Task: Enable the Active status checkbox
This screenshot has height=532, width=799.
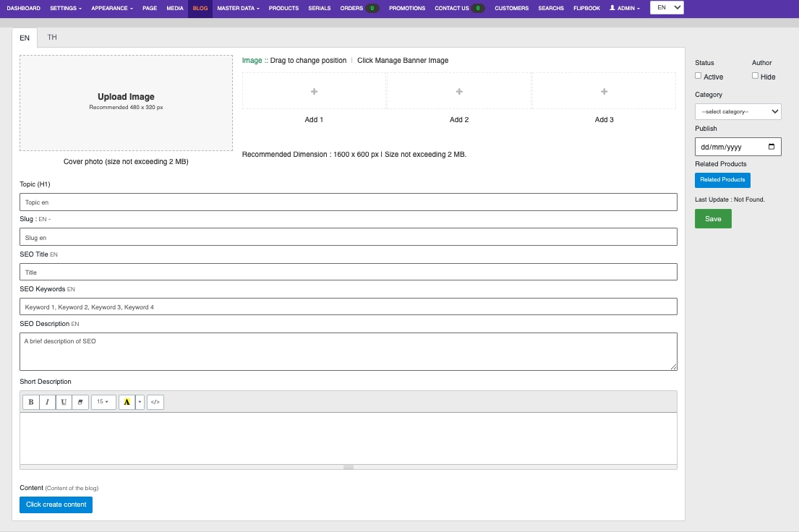Action: [698, 76]
